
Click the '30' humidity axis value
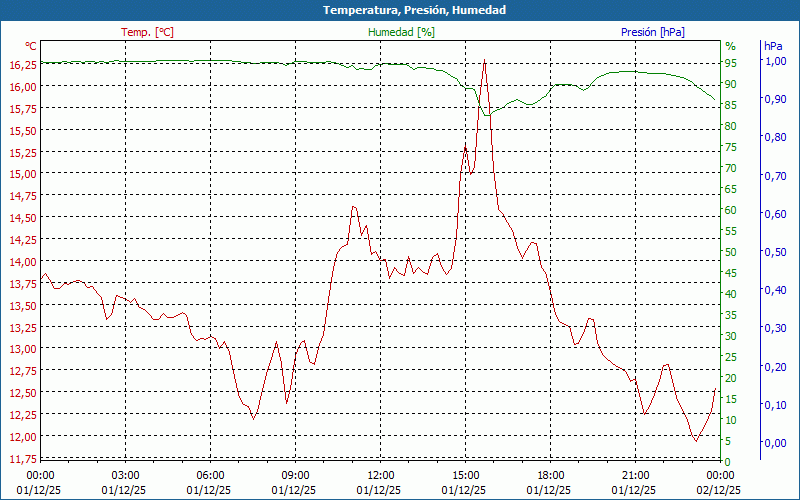[731, 336]
